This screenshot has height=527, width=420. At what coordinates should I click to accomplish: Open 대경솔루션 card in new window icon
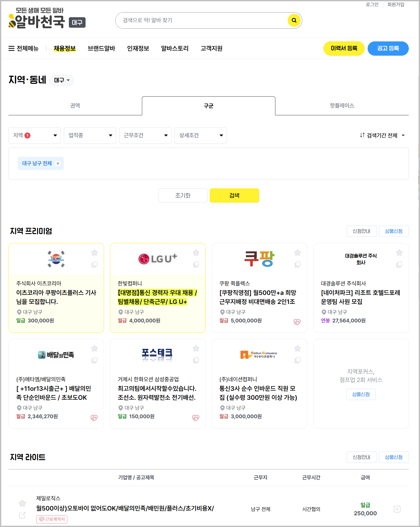point(399,264)
